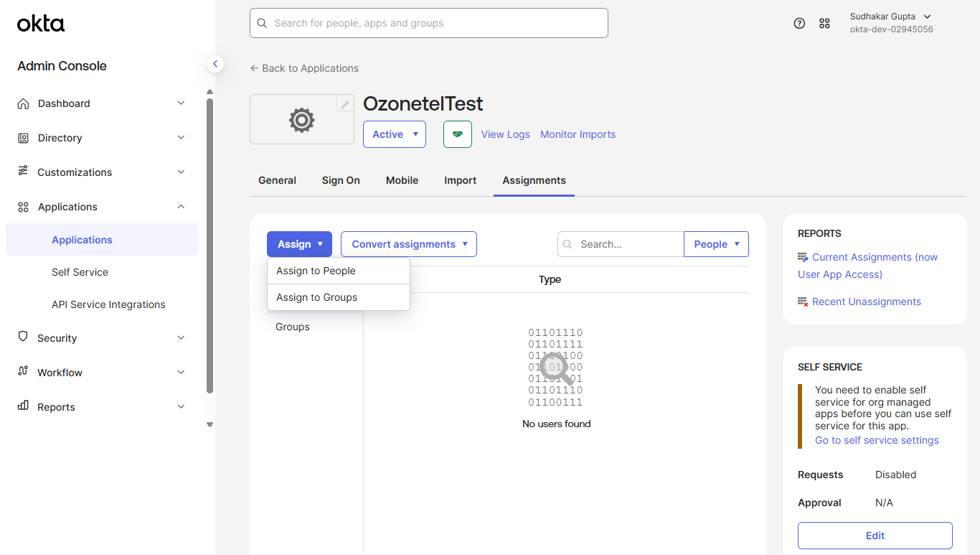This screenshot has height=555, width=980.
Task: Collapse the sidebar with the chevron button
Action: point(215,64)
